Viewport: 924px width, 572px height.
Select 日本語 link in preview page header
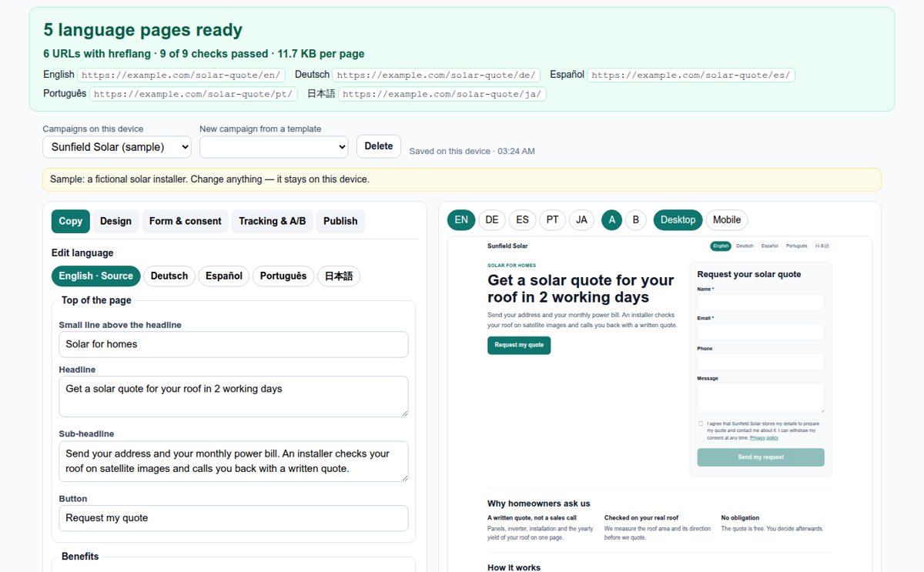point(822,246)
